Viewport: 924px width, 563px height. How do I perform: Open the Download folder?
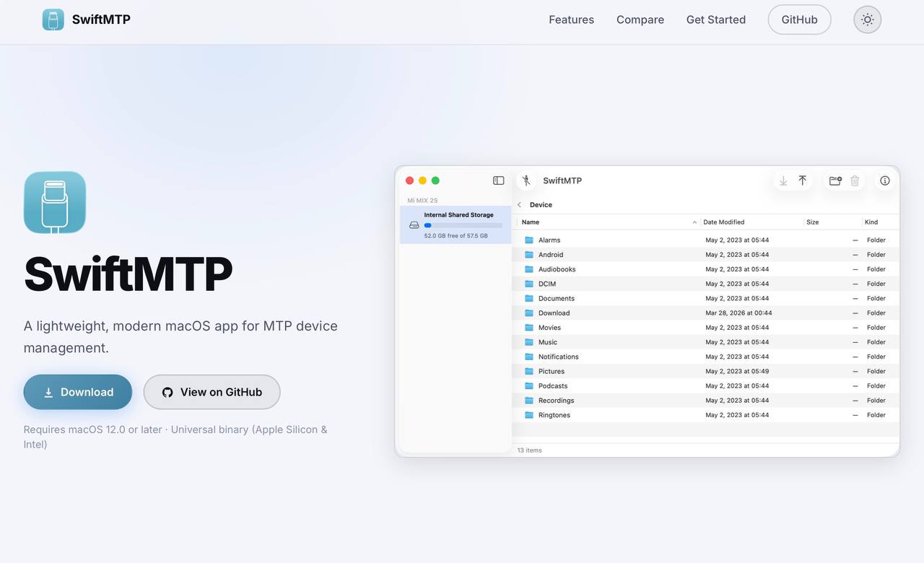[x=554, y=313]
